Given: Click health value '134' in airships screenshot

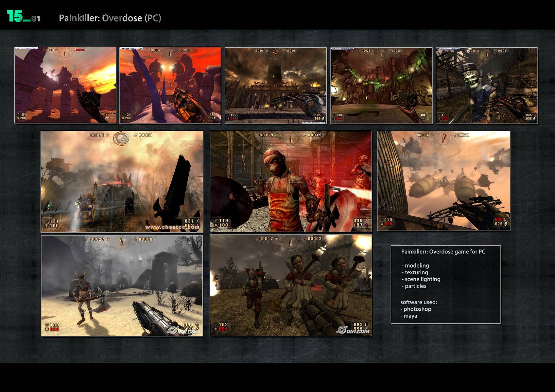Looking at the screenshot, I should click(x=388, y=220).
